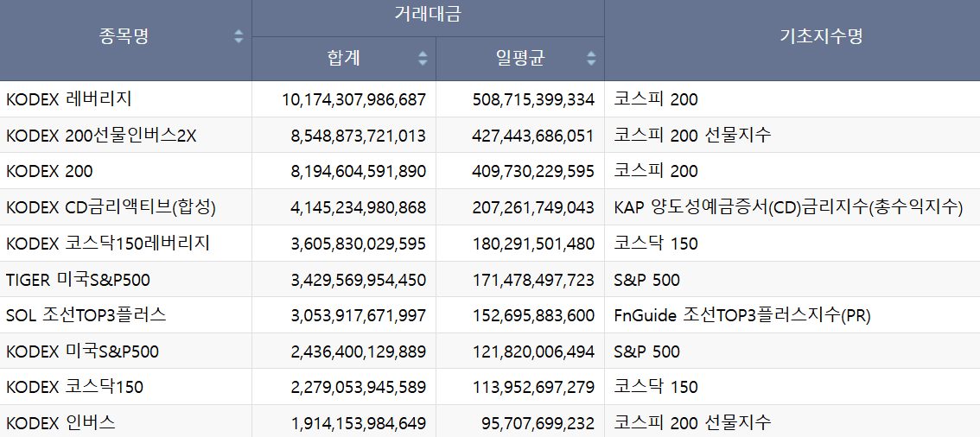Select the KODEX 코스닥150 name cell
Image resolution: width=980 pixels, height=437 pixels.
[x=75, y=387]
